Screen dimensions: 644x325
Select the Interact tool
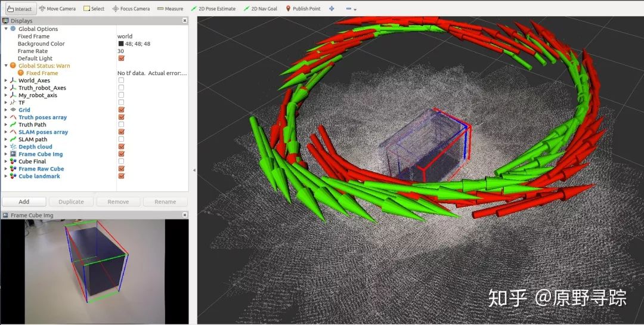click(20, 9)
